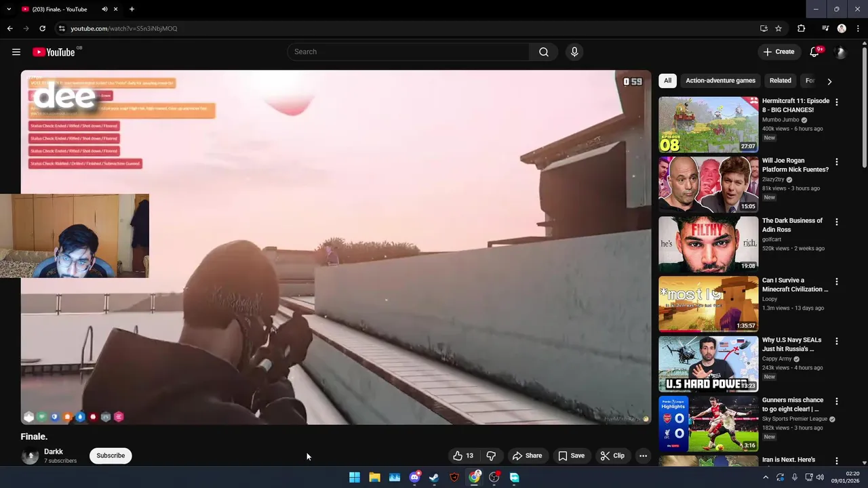868x488 pixels.
Task: Open Gunners miss chance highlight thumbnail
Action: [x=708, y=424]
